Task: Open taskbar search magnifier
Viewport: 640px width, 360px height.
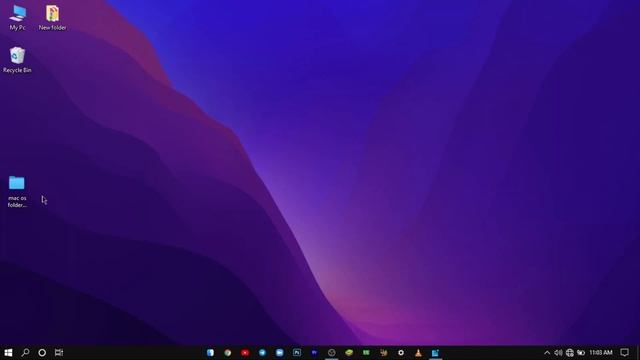Action: click(25, 353)
